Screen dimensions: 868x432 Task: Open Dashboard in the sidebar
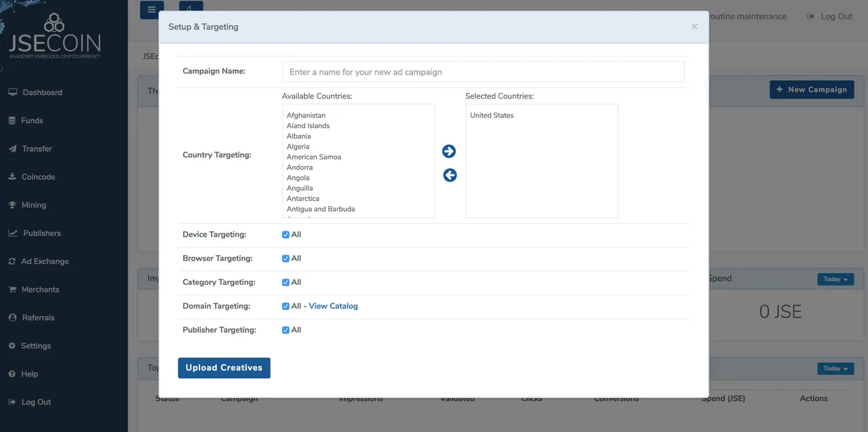coord(42,92)
